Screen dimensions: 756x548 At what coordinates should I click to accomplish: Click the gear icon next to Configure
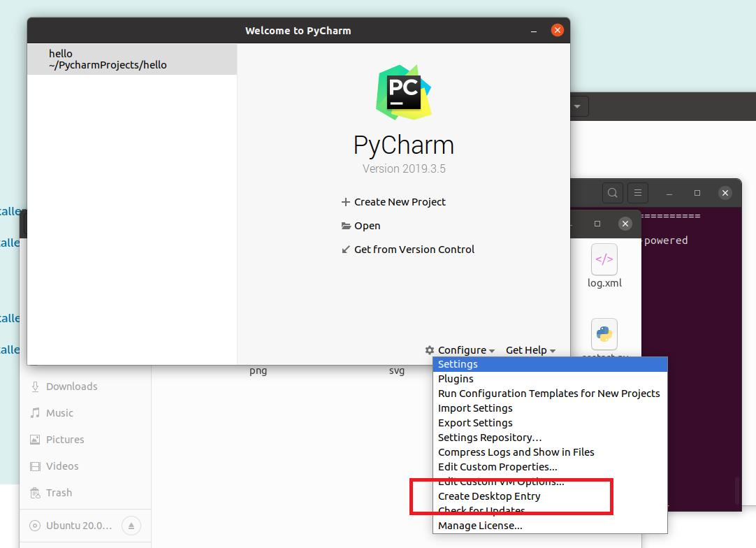pyautogui.click(x=430, y=350)
